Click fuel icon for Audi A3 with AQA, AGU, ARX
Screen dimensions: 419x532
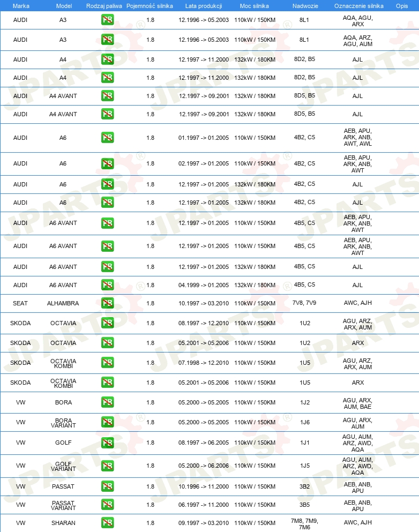tap(108, 20)
